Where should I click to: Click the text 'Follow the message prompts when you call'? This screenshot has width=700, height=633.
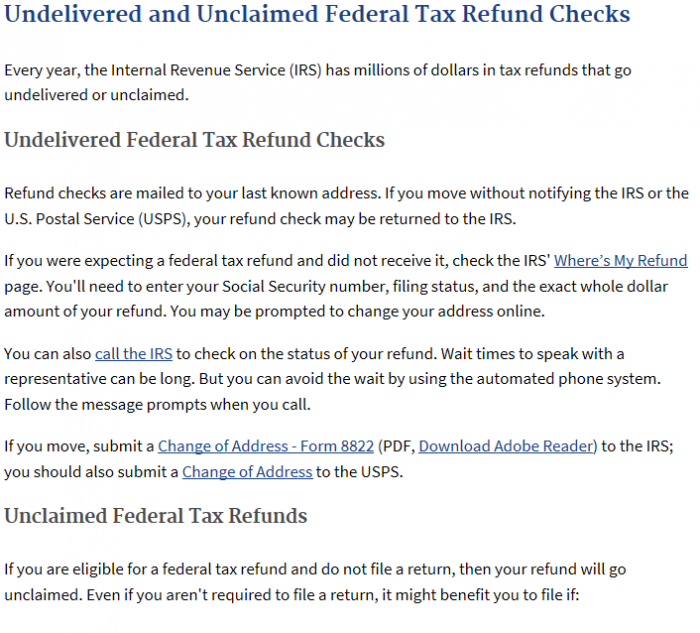[x=157, y=404]
